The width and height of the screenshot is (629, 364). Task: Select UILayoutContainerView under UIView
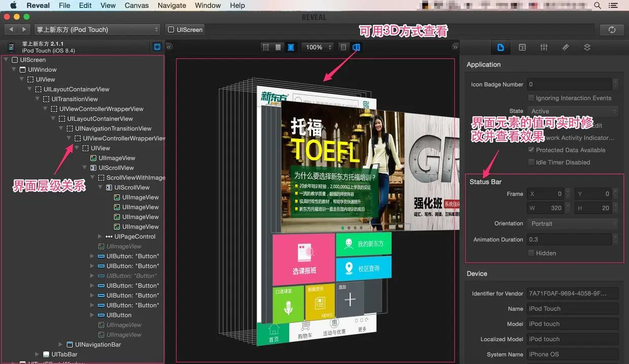72,89
